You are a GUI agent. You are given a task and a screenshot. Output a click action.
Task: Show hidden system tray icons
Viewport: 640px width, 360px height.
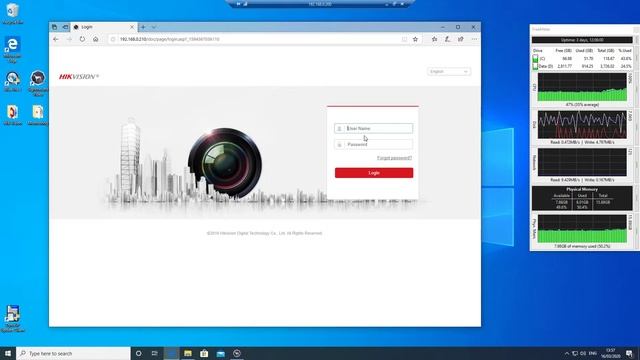567,353
